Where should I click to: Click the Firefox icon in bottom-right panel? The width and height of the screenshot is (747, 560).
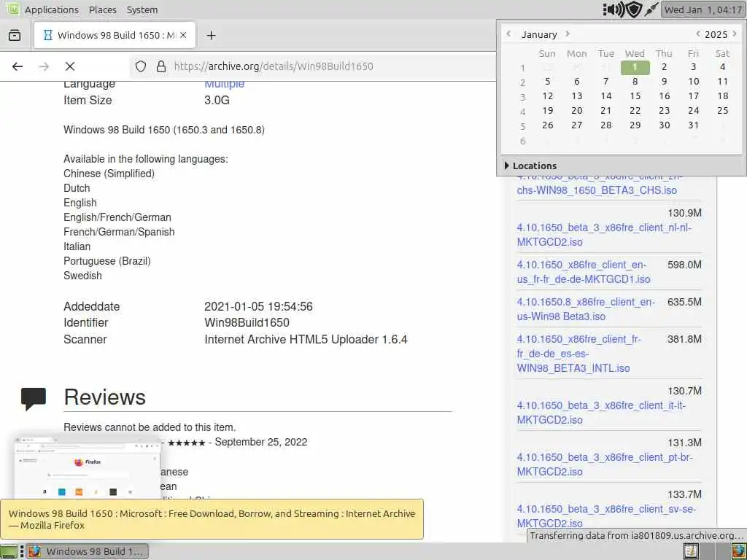(739, 551)
